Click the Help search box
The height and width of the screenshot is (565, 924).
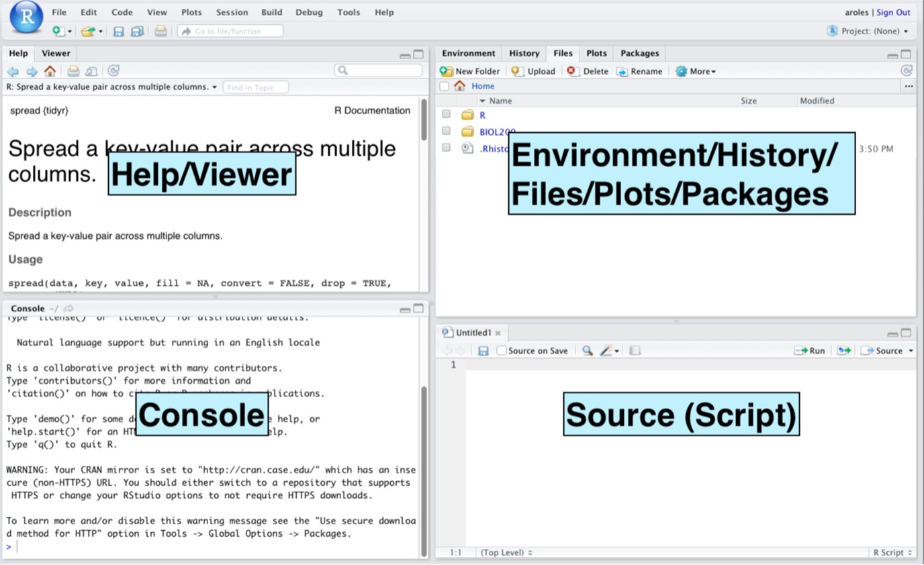point(379,70)
